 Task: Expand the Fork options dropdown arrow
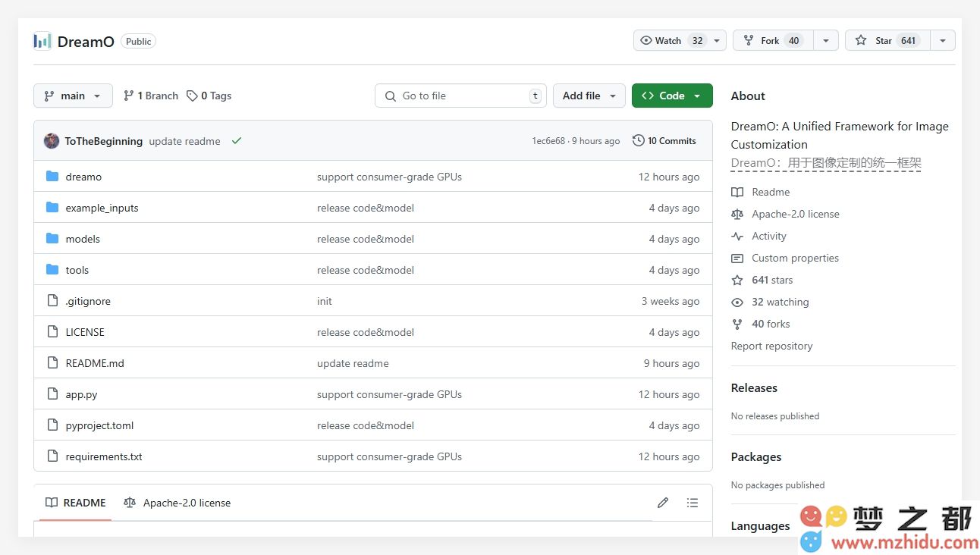point(826,41)
